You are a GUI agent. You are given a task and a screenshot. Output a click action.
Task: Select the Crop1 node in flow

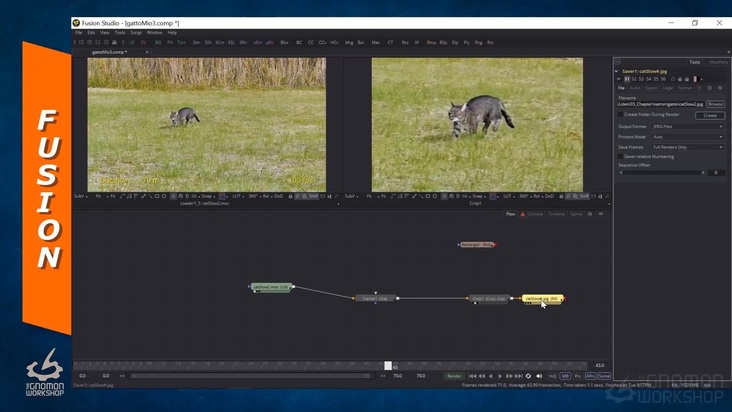point(489,299)
